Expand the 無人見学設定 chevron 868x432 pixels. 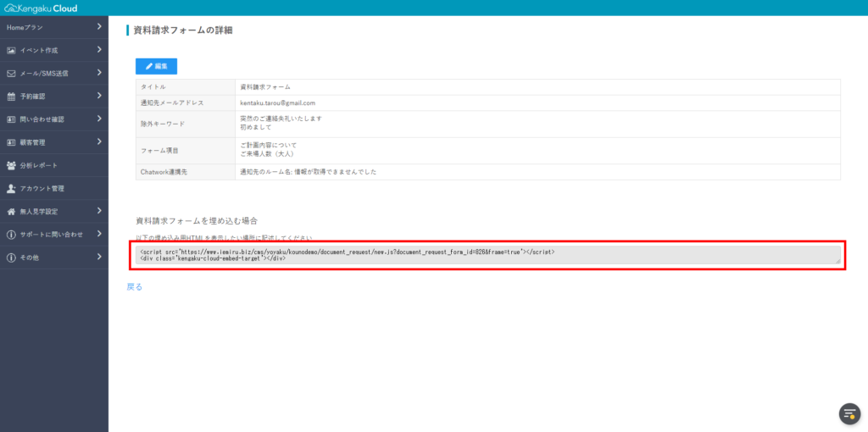(99, 211)
